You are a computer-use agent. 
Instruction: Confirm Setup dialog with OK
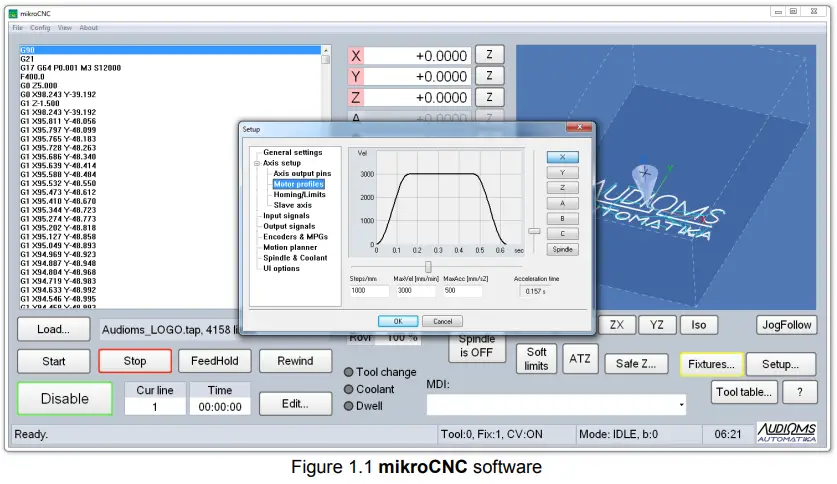point(398,321)
